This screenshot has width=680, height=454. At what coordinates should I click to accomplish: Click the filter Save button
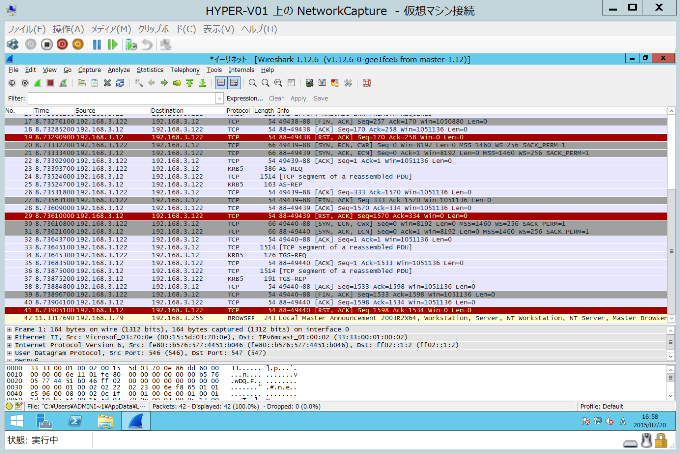point(320,98)
